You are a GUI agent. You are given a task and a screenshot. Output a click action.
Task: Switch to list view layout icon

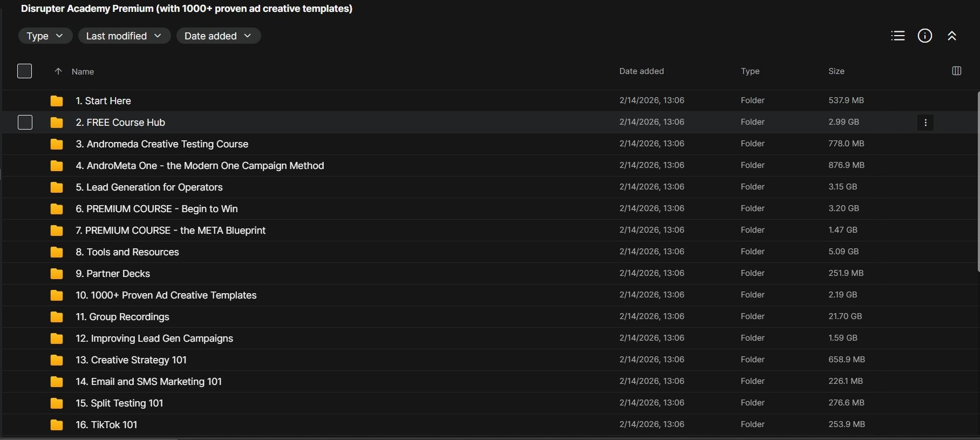coord(898,36)
